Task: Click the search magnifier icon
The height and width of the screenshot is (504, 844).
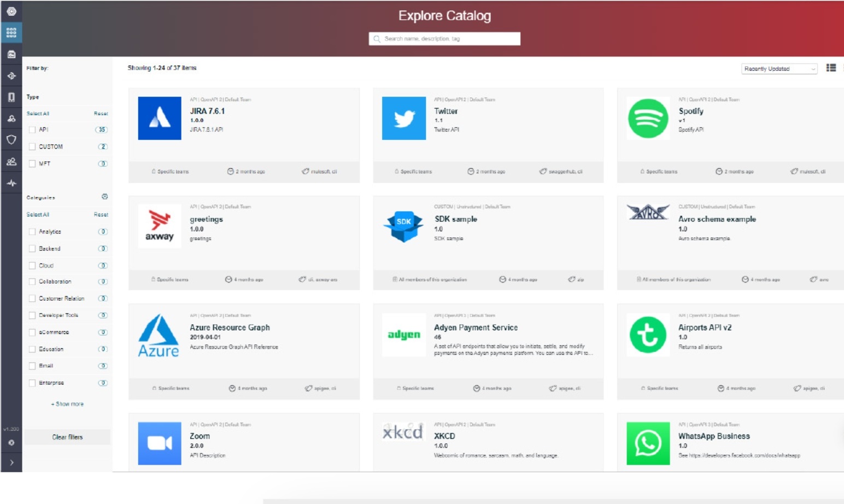Action: (377, 39)
